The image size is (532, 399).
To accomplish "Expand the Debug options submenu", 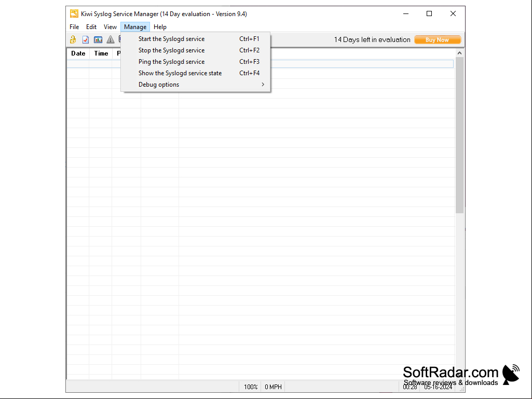I will (196, 85).
